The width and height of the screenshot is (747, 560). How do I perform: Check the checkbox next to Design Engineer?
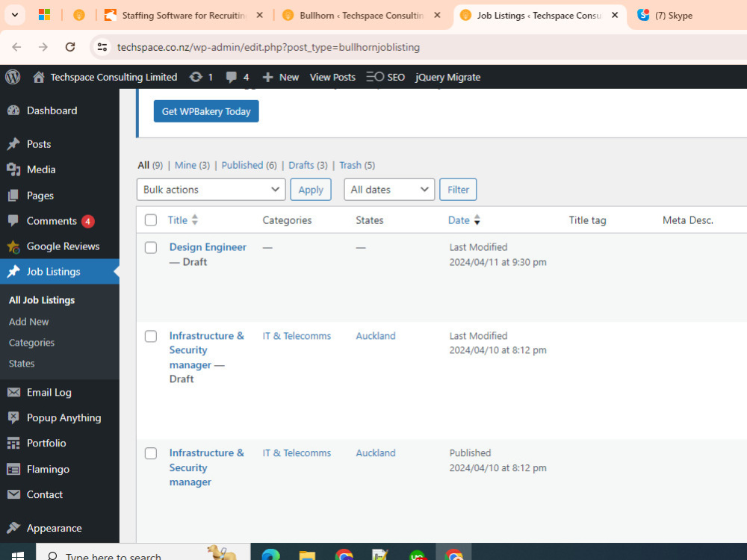[x=150, y=247]
